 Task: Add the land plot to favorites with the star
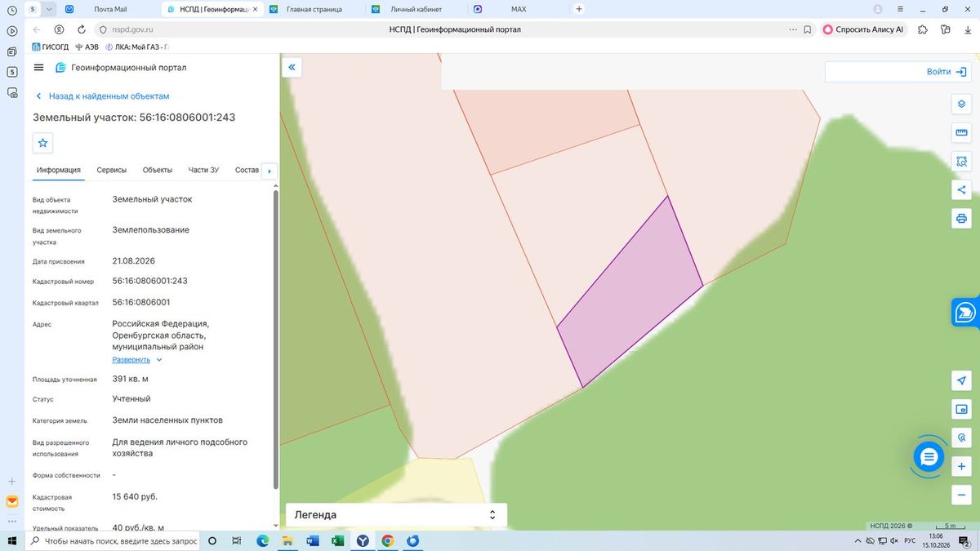click(43, 143)
